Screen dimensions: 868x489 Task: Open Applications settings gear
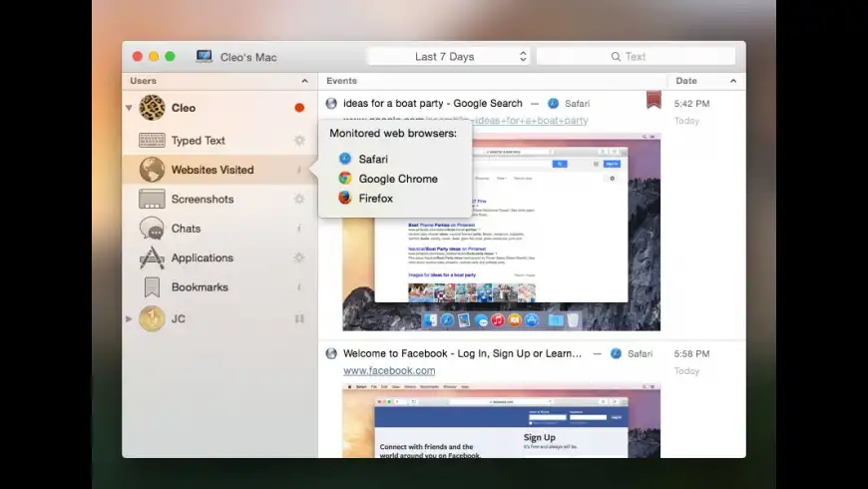[x=299, y=257]
